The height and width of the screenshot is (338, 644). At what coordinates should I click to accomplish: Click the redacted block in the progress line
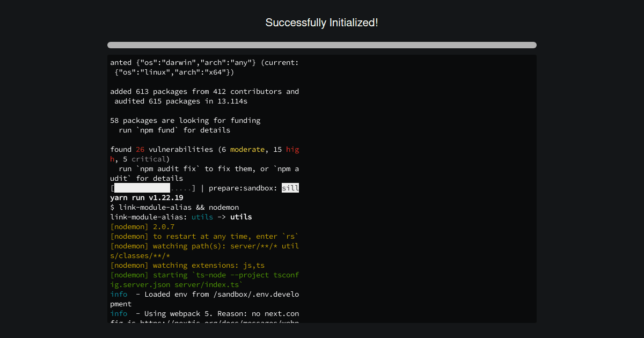(140, 188)
